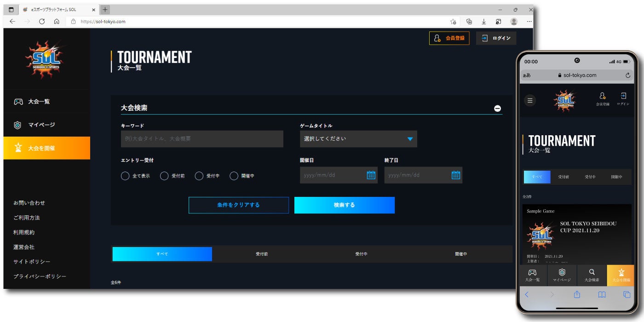Select the 開催中 radio button

234,176
